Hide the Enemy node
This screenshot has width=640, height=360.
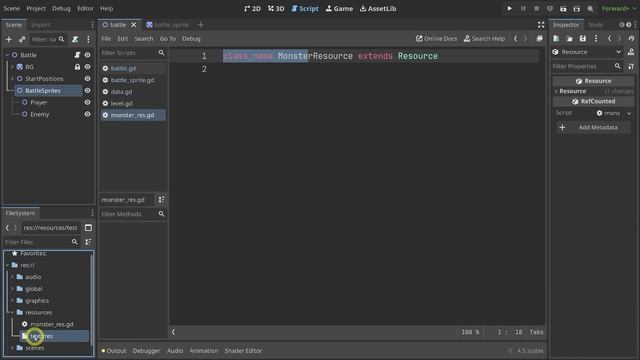click(x=87, y=114)
